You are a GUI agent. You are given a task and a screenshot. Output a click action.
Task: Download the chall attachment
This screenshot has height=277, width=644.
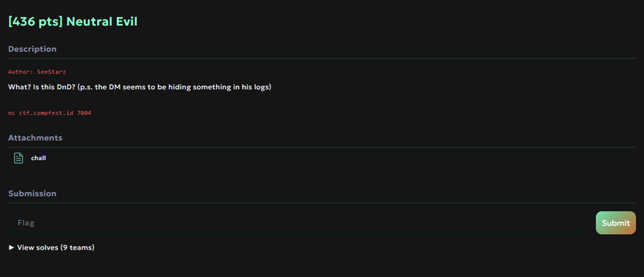(x=38, y=158)
